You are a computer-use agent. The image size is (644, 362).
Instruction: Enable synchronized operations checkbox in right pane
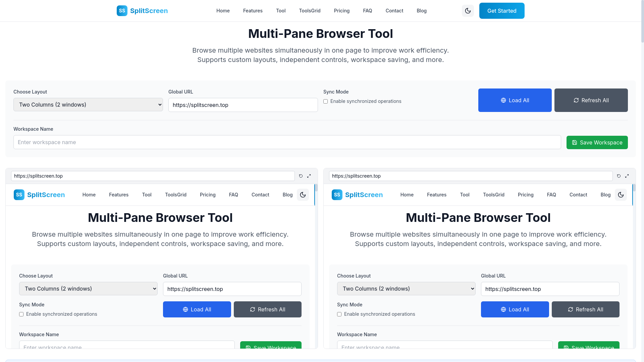point(339,314)
